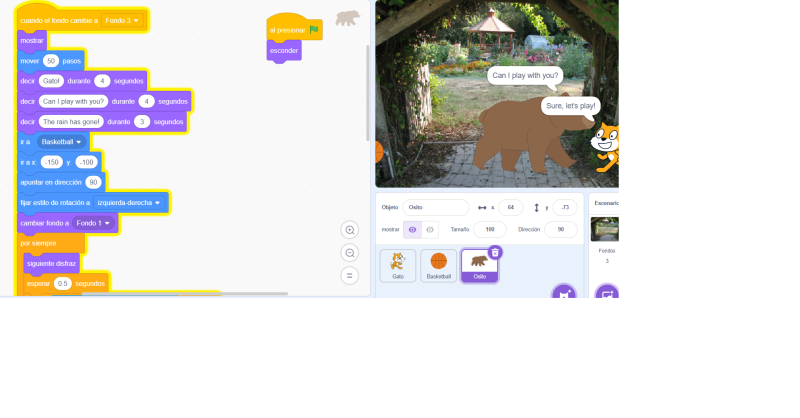Image resolution: width=800 pixels, height=418 pixels.
Task: Open the Fondo 3 backdrop dropdown
Action: coord(124,20)
